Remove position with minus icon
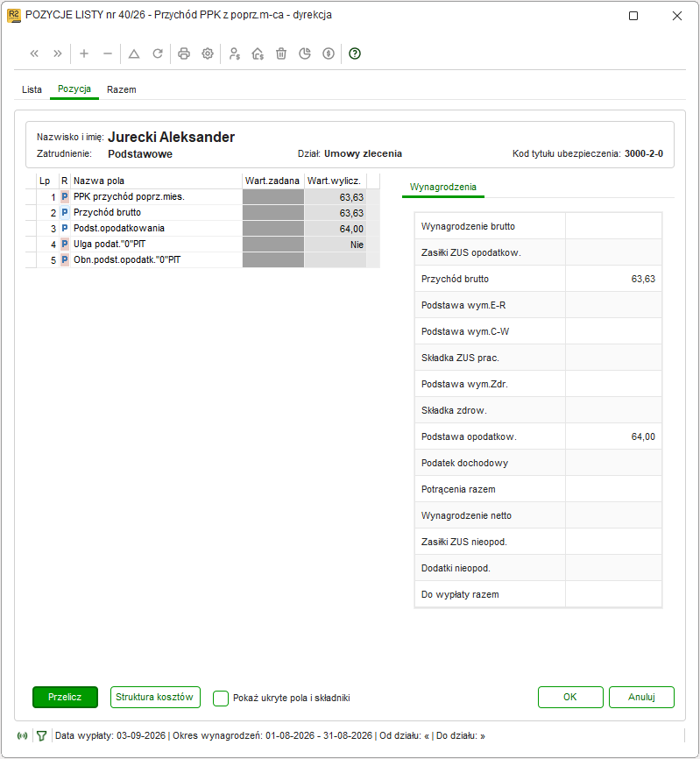Viewport: 700px width, 759px height. point(108,53)
